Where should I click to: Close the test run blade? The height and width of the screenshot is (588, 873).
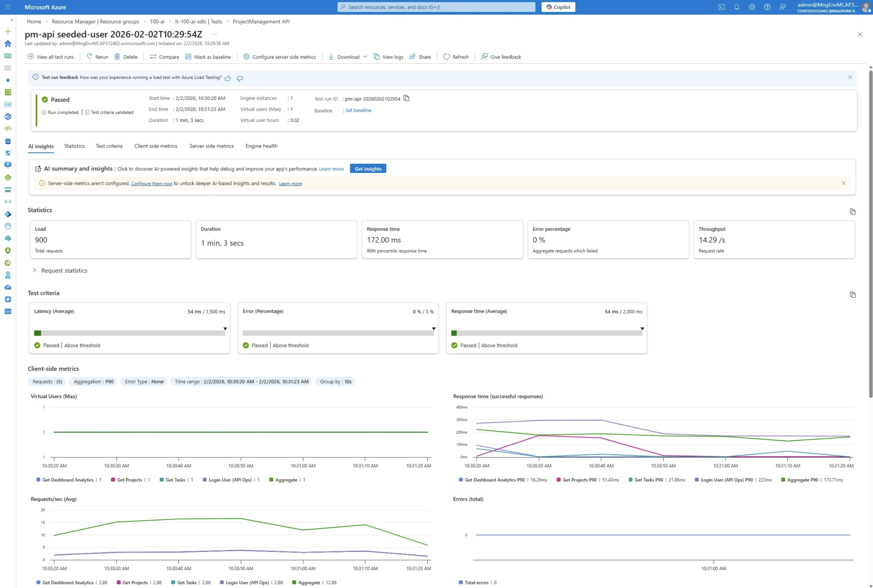click(860, 34)
